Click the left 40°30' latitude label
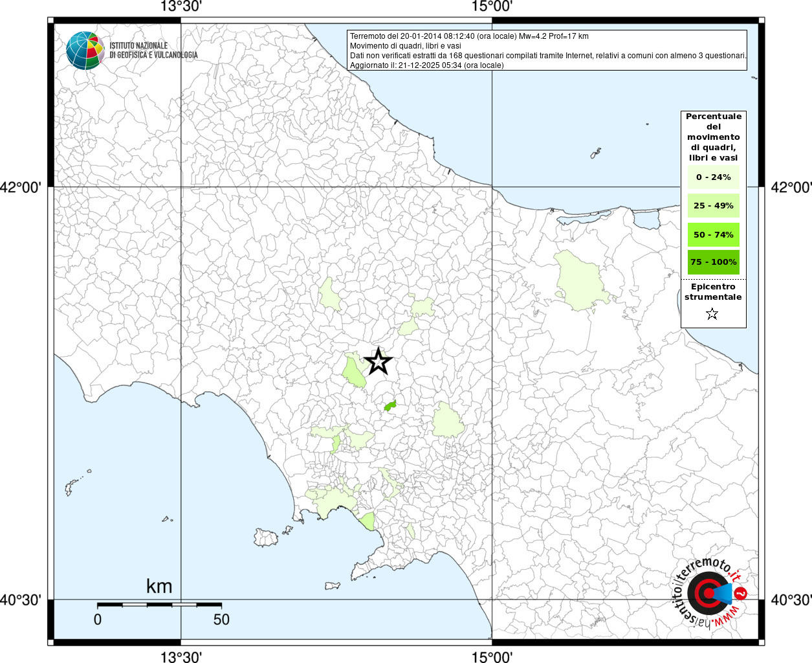 tap(21, 600)
